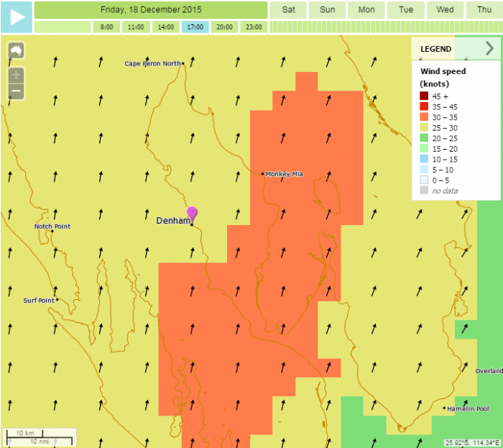Open the Sat forecast tab

288,9
